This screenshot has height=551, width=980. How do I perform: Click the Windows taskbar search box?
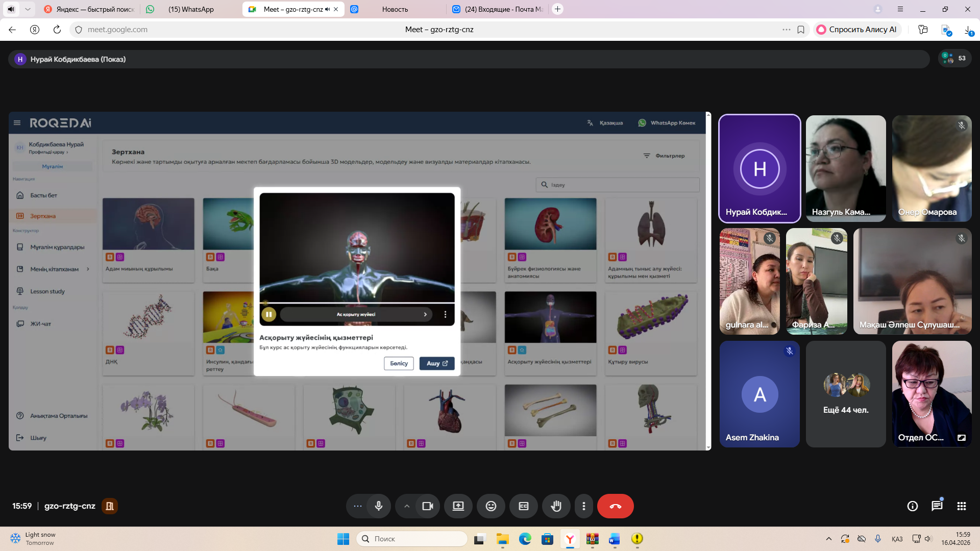coord(411,539)
